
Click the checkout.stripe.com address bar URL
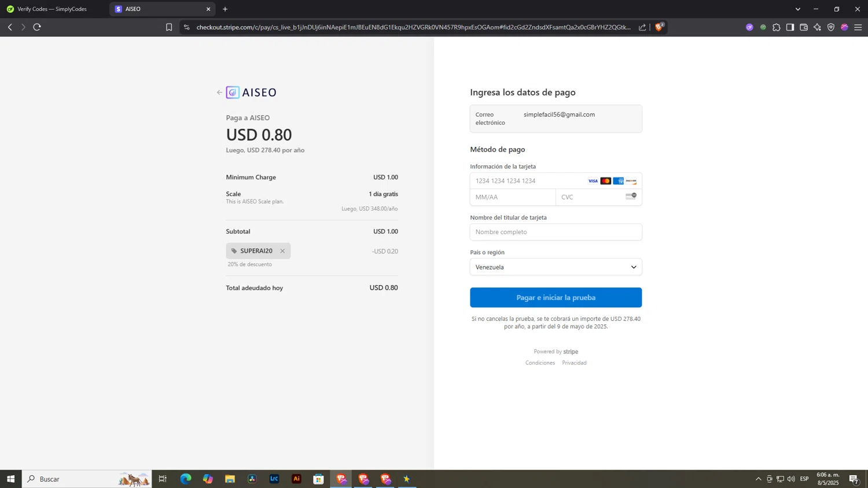(x=413, y=27)
